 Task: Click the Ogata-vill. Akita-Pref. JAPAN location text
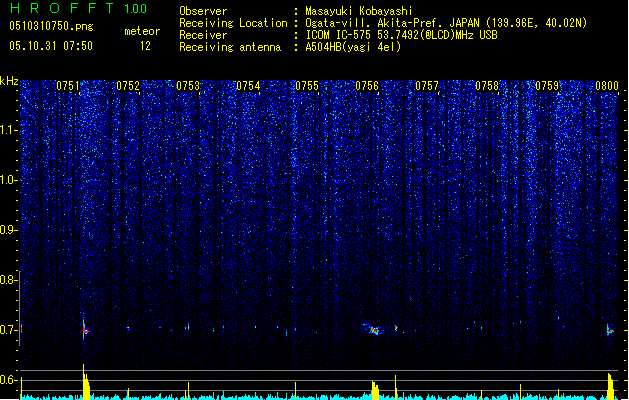(446, 23)
